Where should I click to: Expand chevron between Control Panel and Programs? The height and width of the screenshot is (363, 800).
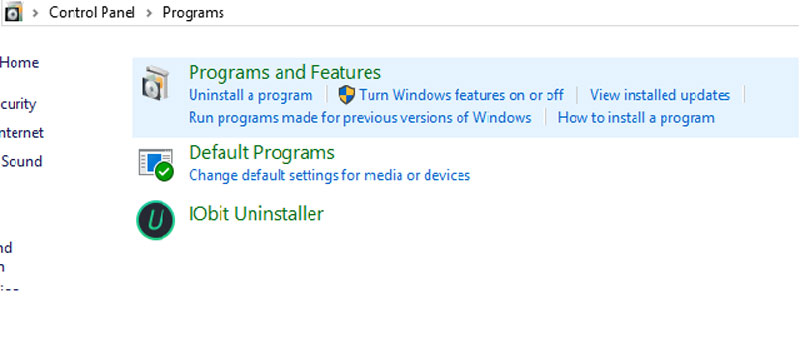click(x=149, y=13)
